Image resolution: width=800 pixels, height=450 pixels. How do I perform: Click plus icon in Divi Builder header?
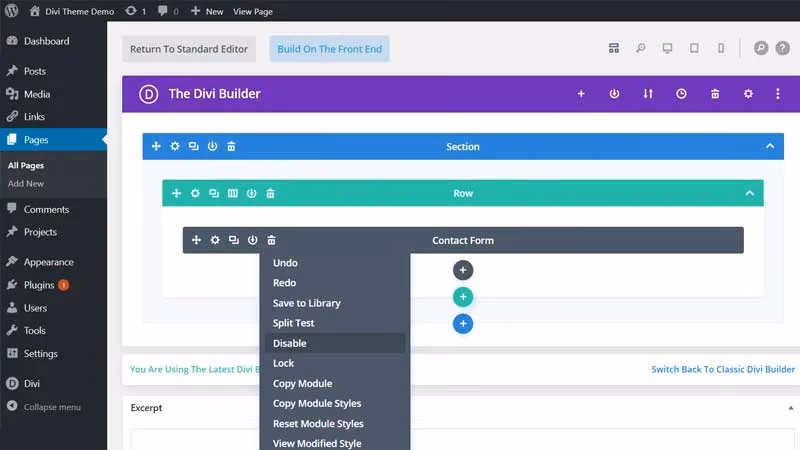(581, 94)
